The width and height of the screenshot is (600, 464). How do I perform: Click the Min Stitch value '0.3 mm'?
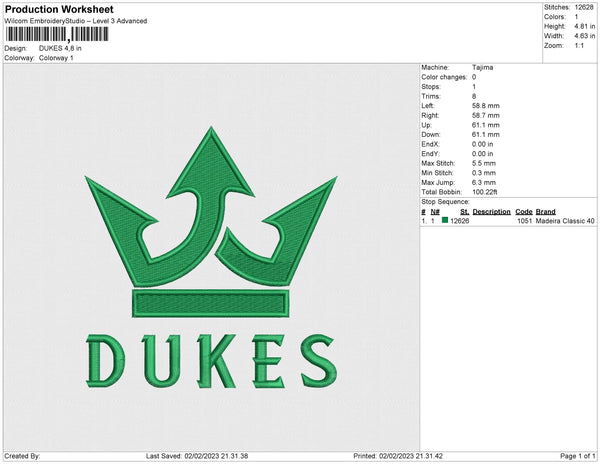484,173
